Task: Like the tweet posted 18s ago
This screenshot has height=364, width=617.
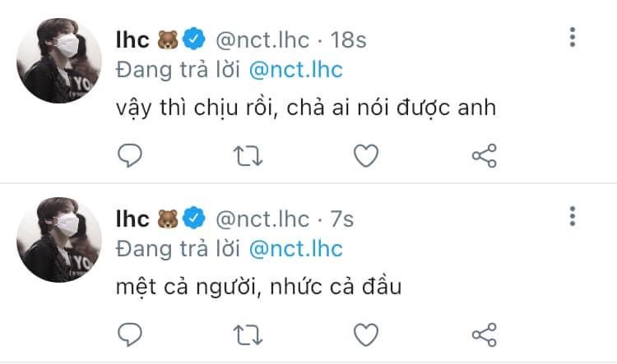Action: 366,155
